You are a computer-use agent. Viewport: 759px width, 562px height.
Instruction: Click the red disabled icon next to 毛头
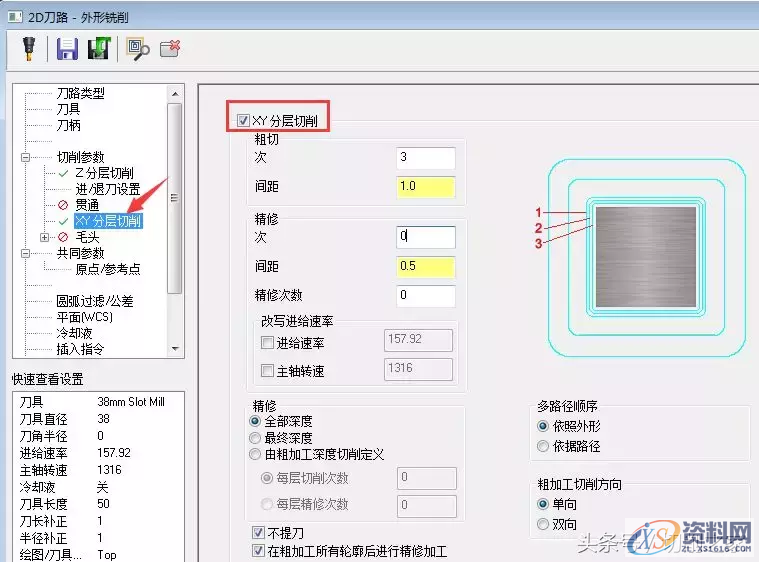[x=63, y=237]
